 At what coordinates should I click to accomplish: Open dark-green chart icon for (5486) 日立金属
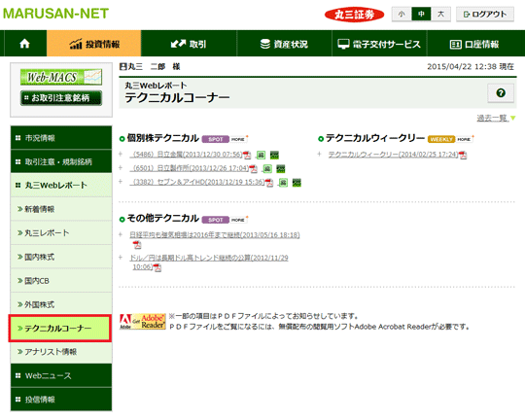tap(274, 155)
